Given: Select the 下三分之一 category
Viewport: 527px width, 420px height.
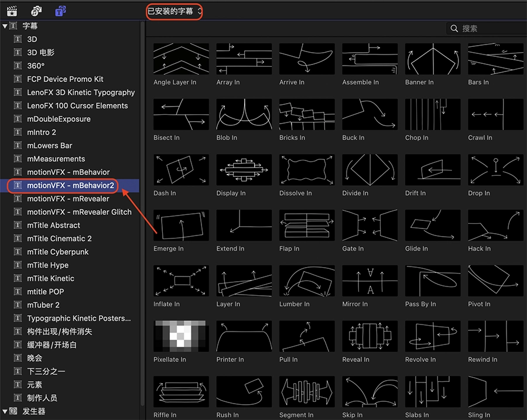Looking at the screenshot, I should point(46,371).
